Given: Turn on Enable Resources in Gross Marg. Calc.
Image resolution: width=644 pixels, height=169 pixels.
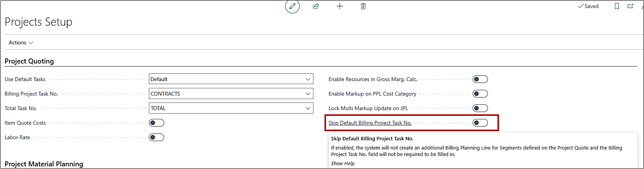Looking at the screenshot, I should (480, 79).
